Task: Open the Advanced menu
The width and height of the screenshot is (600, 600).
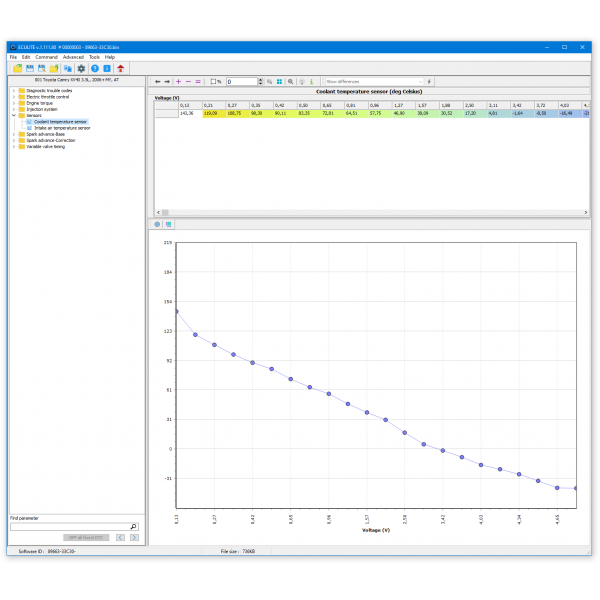Action: (x=74, y=57)
